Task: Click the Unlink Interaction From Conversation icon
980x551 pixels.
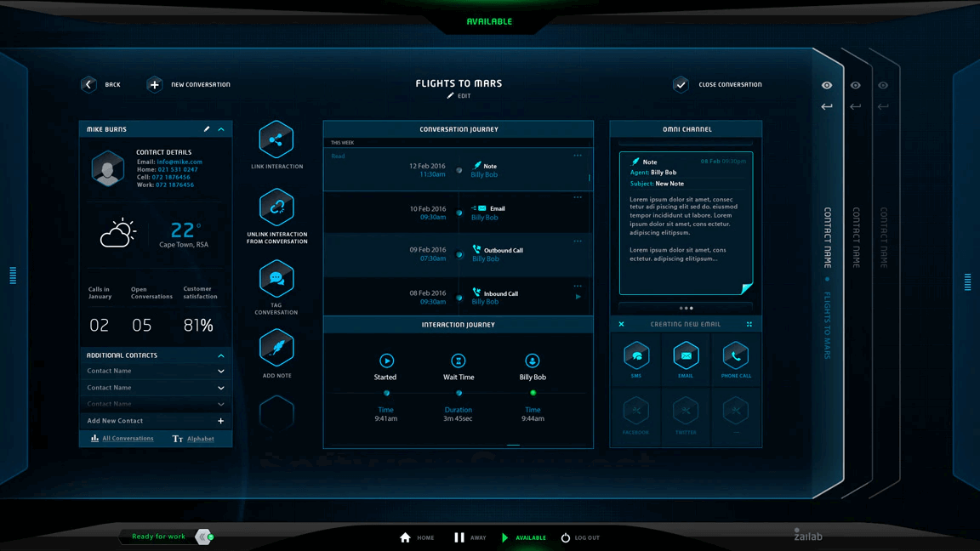Action: point(276,207)
